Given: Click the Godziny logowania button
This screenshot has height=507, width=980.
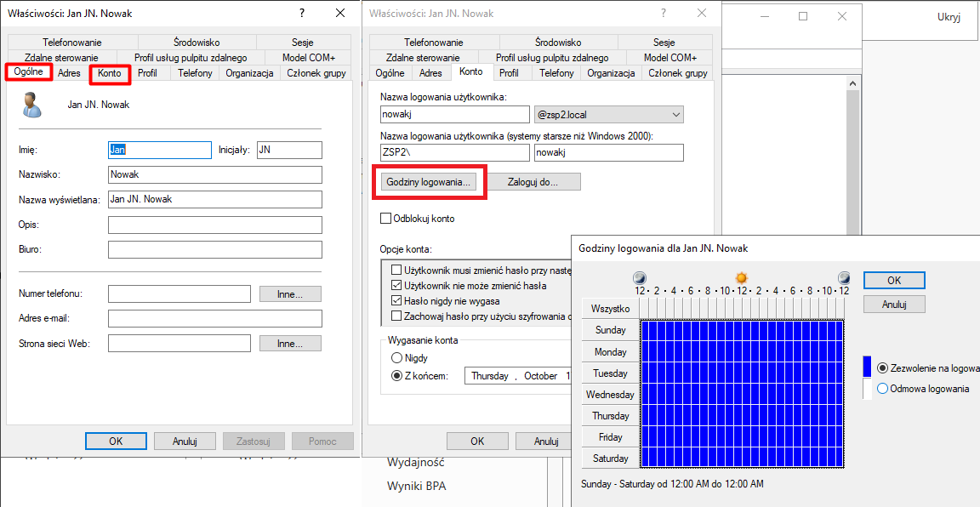Looking at the screenshot, I should click(x=428, y=182).
